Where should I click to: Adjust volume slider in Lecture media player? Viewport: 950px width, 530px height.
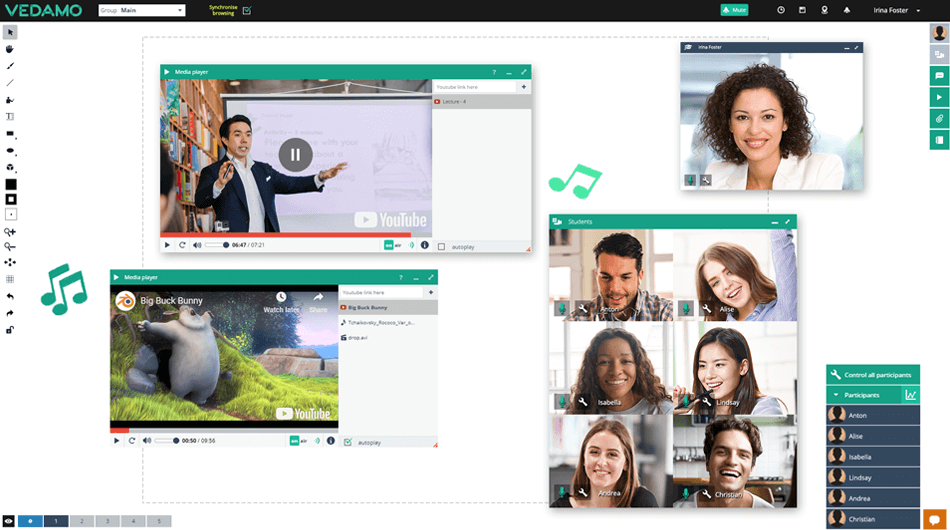216,245
